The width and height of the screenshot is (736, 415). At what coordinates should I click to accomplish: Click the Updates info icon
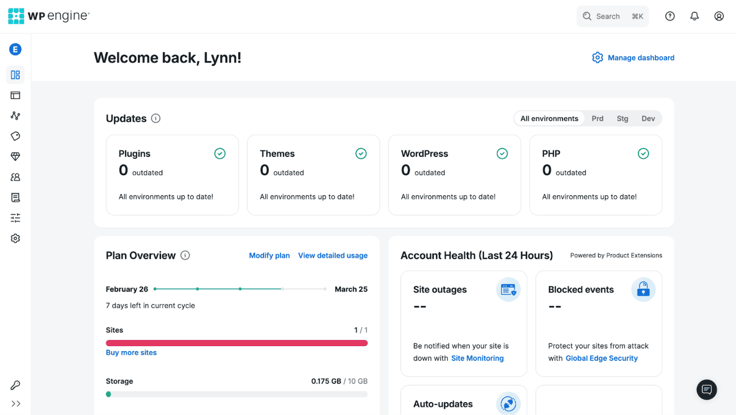click(156, 118)
